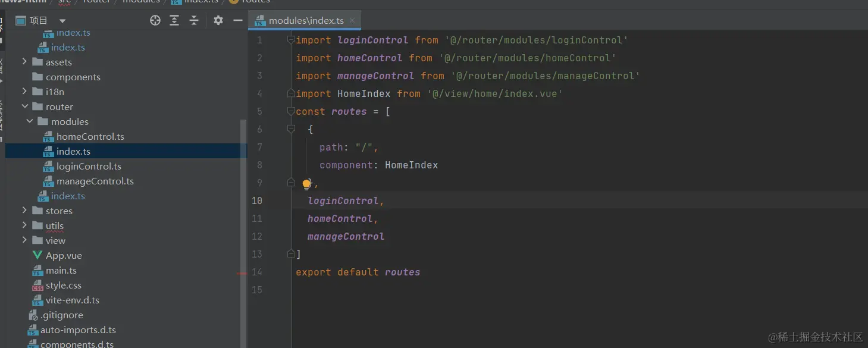Collapse the router folder arrow
The width and height of the screenshot is (868, 348).
pos(24,106)
